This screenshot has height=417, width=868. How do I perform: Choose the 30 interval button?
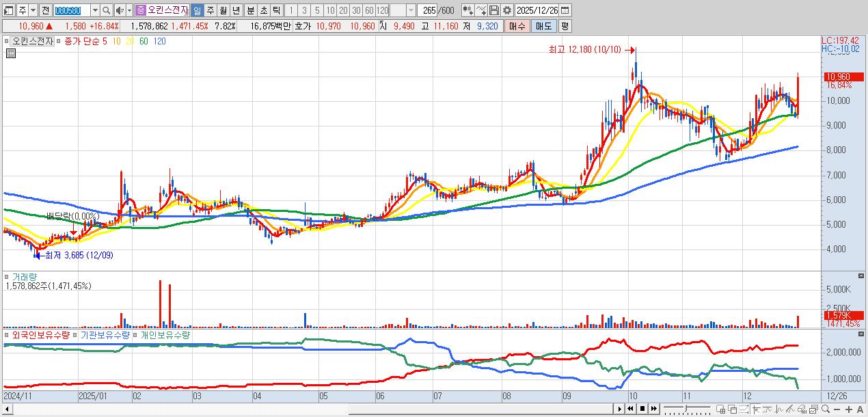pyautogui.click(x=355, y=10)
